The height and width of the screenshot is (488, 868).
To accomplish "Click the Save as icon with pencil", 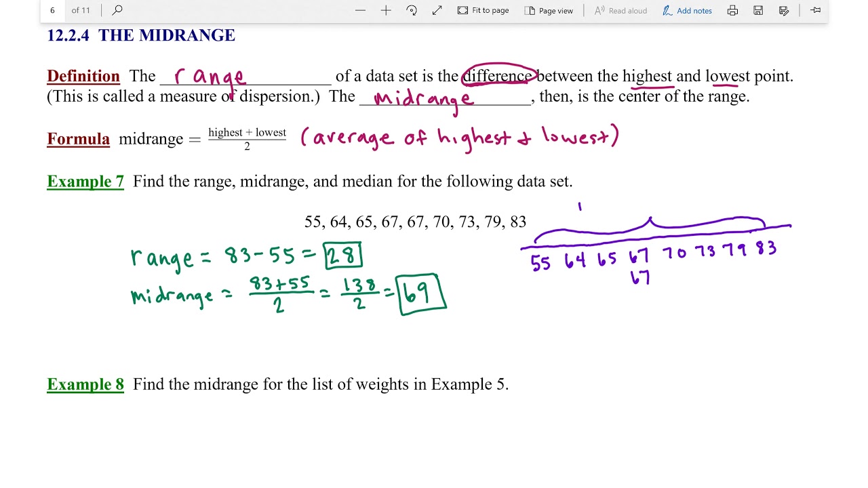I will pos(784,10).
